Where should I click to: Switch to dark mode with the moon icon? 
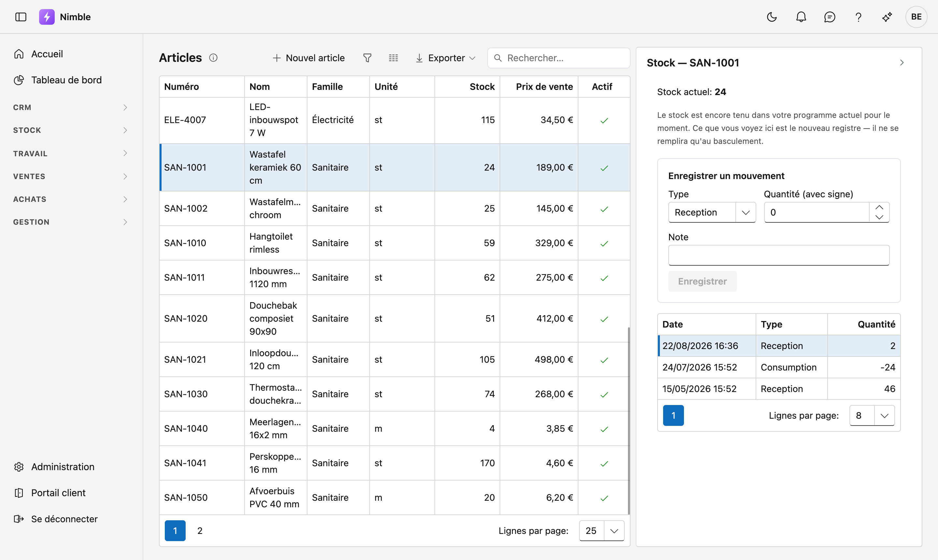coord(772,17)
